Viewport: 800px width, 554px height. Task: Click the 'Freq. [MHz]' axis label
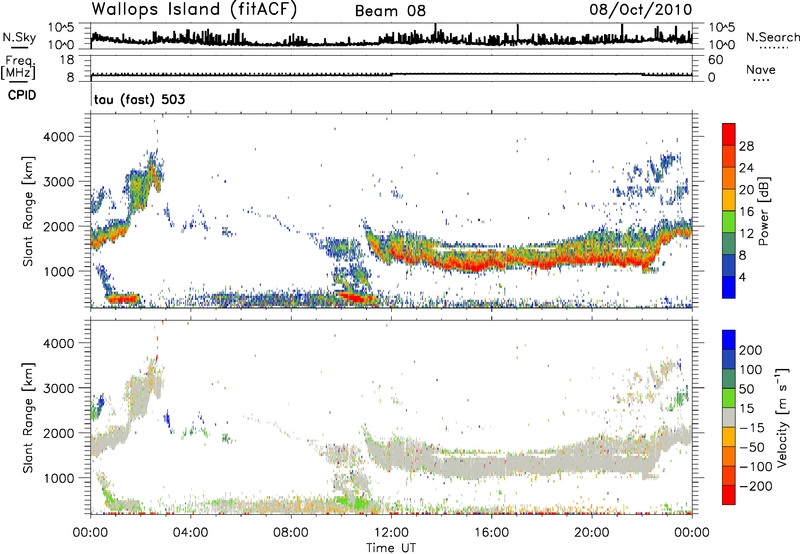[18, 68]
